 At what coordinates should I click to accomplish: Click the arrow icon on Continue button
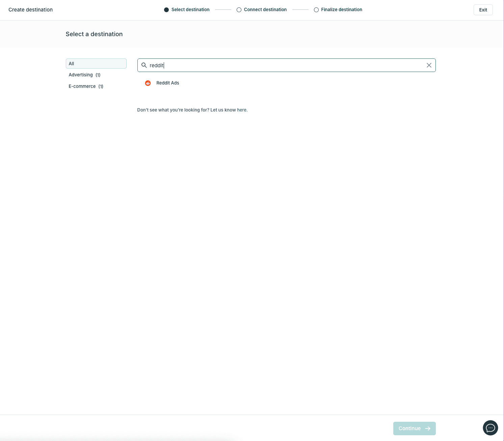tap(427, 428)
